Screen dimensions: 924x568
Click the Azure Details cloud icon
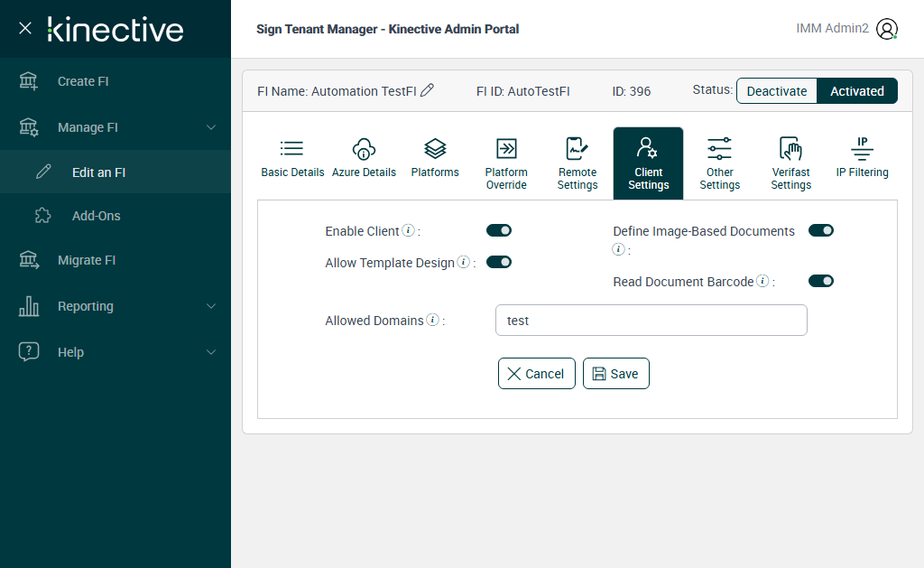point(364,149)
